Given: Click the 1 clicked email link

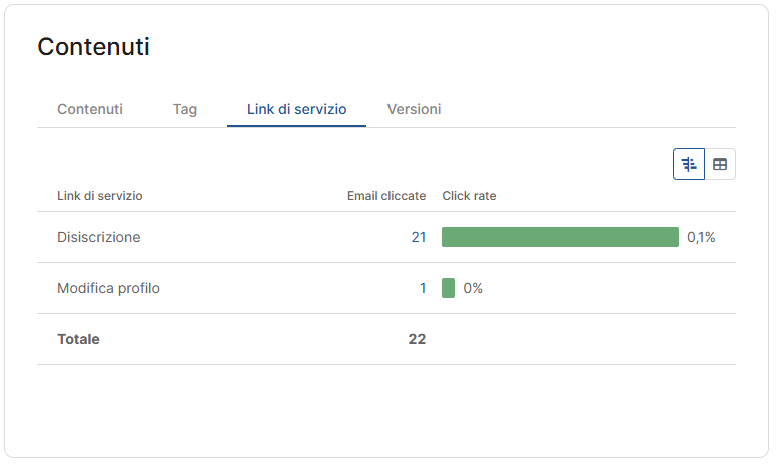Looking at the screenshot, I should [423, 288].
